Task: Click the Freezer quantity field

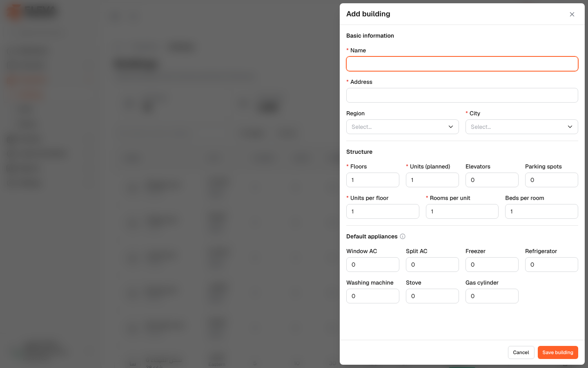Action: [x=492, y=265]
